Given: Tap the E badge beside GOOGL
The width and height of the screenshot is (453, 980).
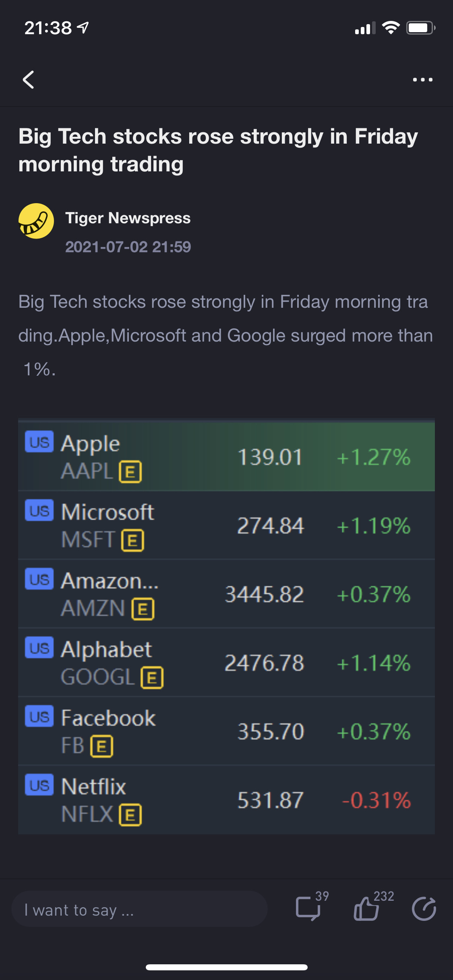Looking at the screenshot, I should [x=152, y=678].
